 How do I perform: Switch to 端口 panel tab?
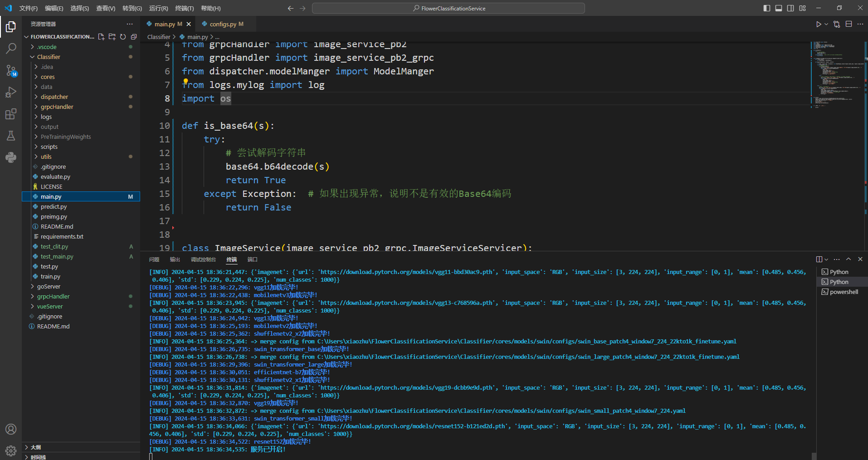[252, 259]
